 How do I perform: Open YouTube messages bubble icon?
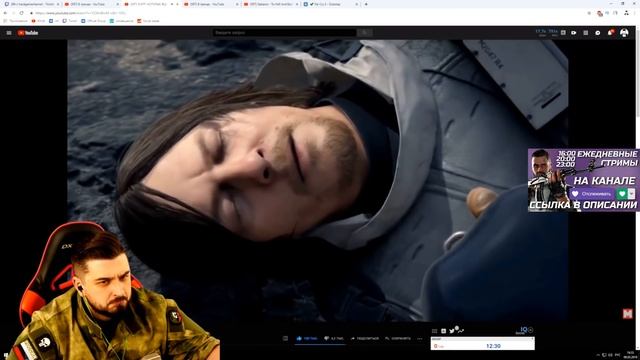pyautogui.click(x=598, y=33)
